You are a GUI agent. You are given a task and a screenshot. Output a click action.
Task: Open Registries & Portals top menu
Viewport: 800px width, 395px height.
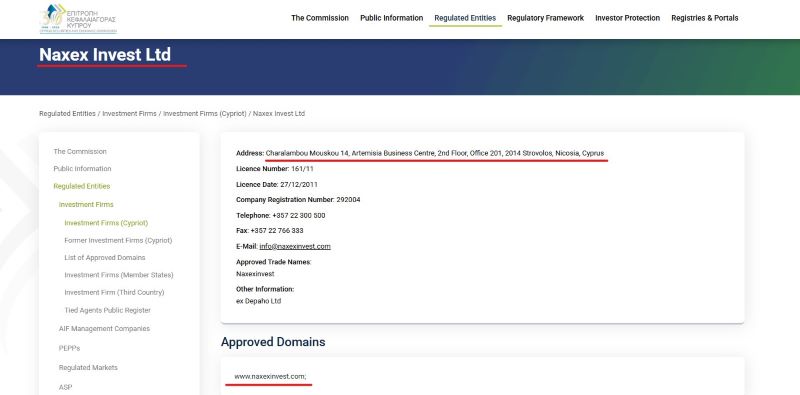click(704, 18)
